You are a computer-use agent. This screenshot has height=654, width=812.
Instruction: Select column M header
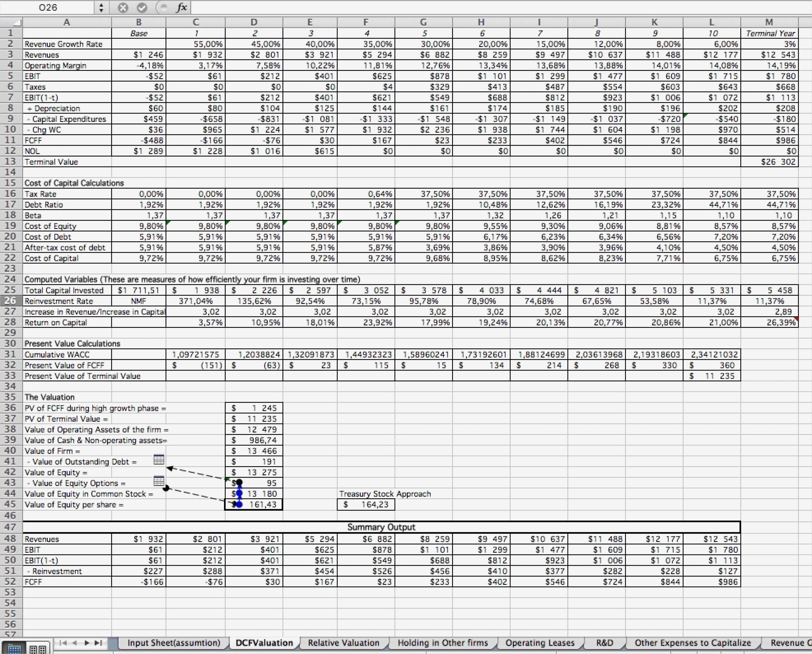[x=769, y=23]
